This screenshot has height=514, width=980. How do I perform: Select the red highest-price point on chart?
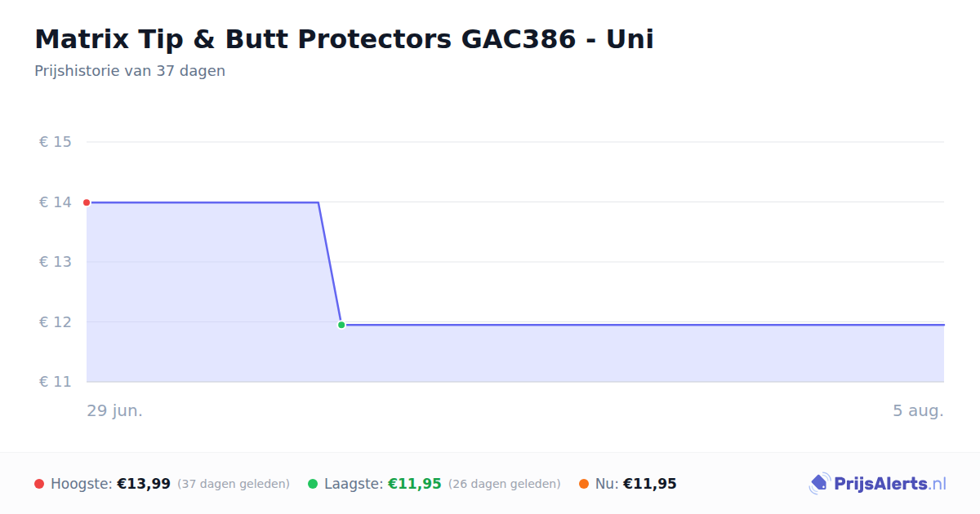[x=87, y=202]
